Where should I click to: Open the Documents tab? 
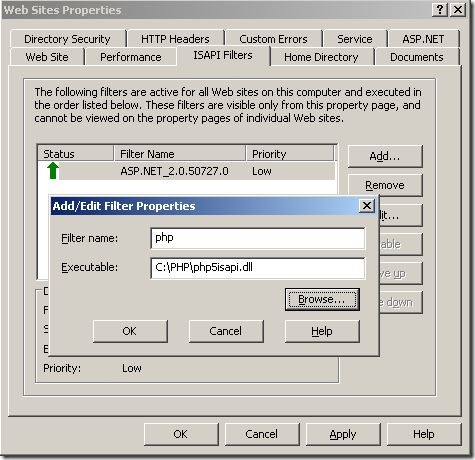click(417, 57)
